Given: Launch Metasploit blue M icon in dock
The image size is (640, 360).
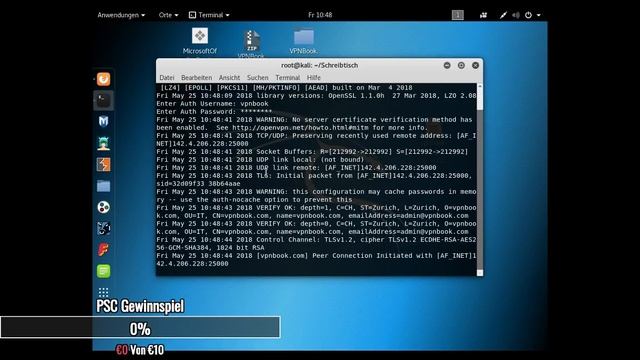Looking at the screenshot, I should (x=103, y=122).
